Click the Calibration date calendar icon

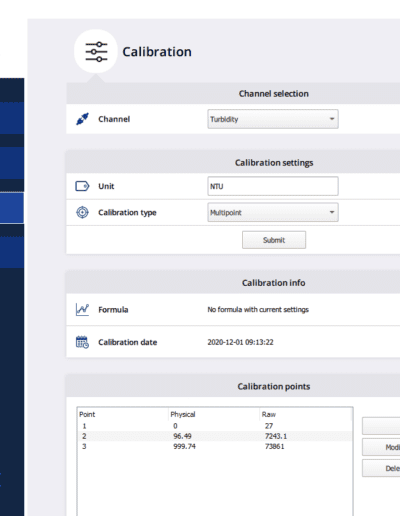tap(82, 342)
